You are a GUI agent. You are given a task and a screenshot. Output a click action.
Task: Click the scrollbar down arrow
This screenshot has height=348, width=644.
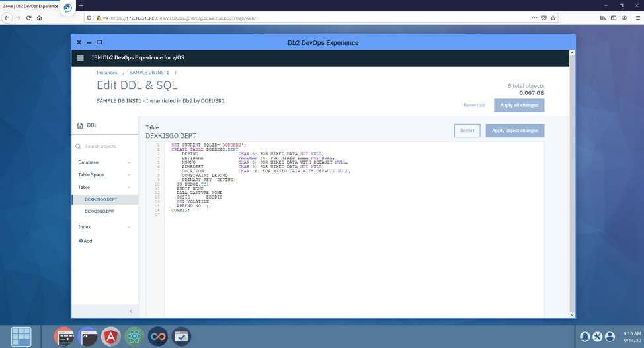[x=572, y=315]
